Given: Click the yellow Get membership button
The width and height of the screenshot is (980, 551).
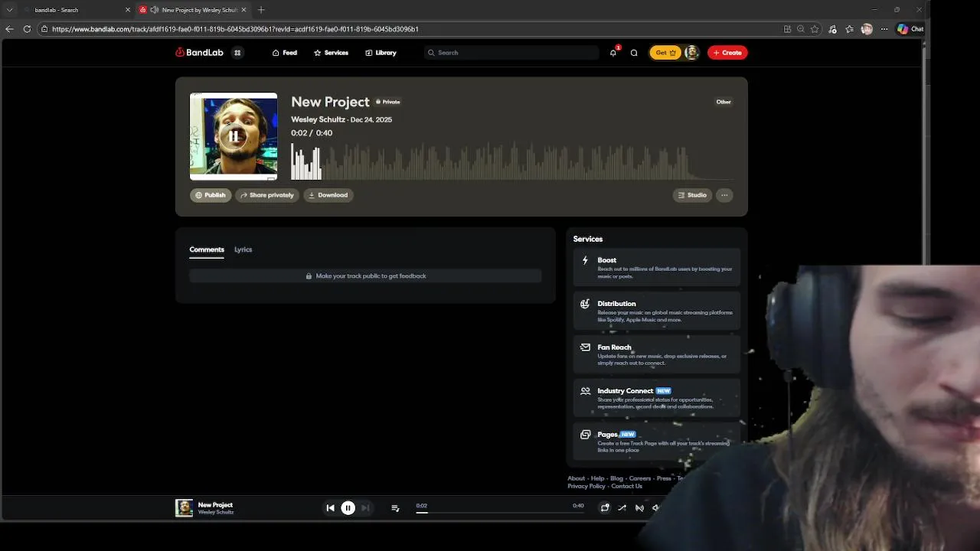Looking at the screenshot, I should click(665, 53).
